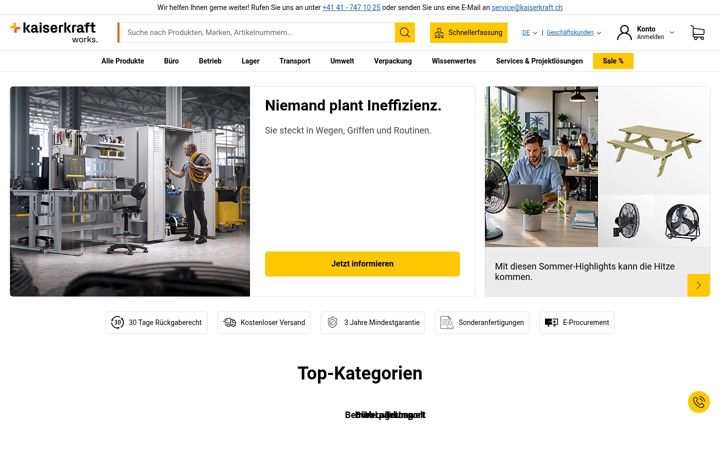
Task: Click the Niemand plant Ineffizienz headline
Action: pyautogui.click(x=353, y=106)
